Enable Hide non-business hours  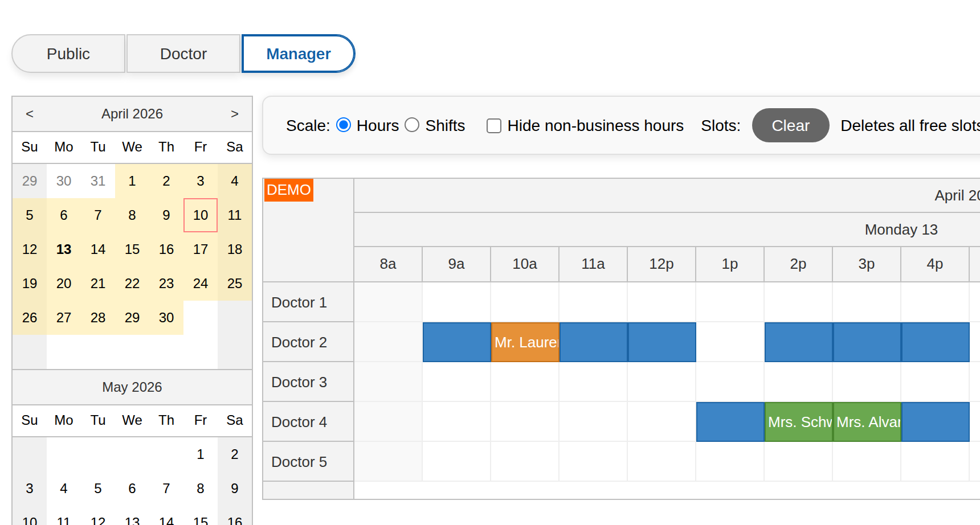click(493, 125)
